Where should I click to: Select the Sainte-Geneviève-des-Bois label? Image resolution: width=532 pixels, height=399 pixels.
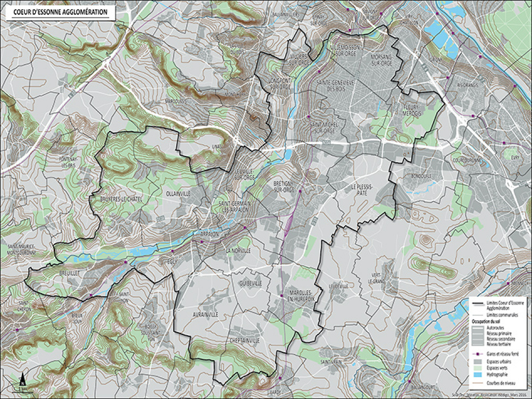336,85
